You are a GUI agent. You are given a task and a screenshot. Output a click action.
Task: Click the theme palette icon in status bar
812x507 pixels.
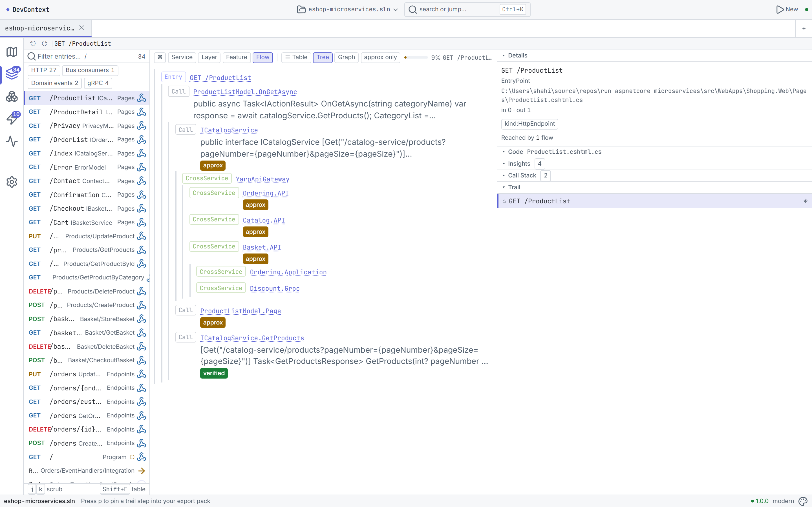click(803, 501)
